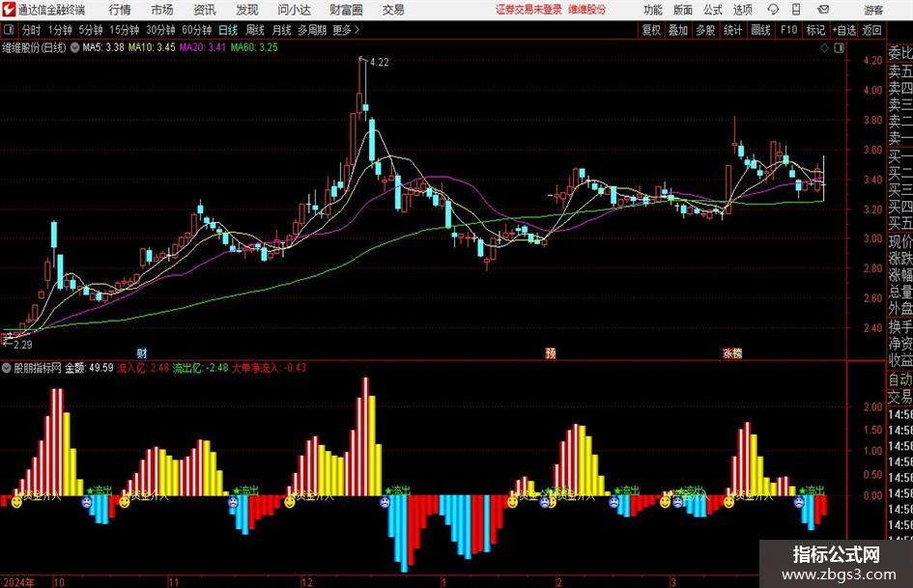Open the 交易 menu
This screenshot has width=913, height=588.
[393, 10]
